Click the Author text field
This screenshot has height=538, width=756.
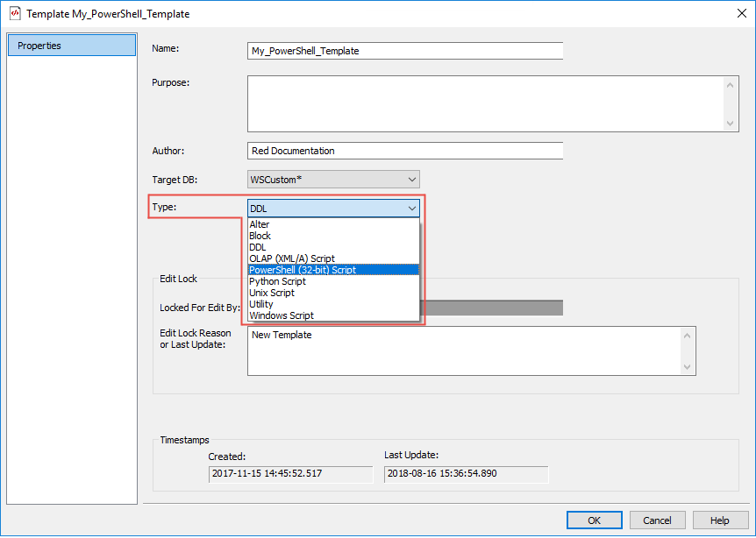pyautogui.click(x=404, y=151)
